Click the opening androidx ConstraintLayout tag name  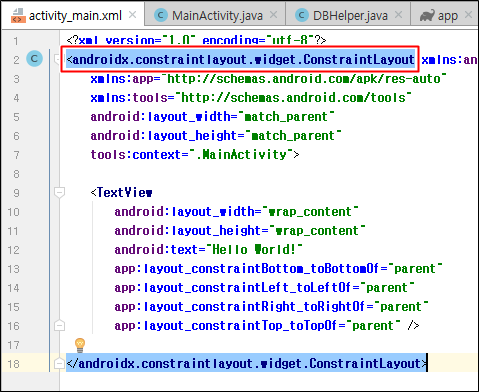pos(243,60)
